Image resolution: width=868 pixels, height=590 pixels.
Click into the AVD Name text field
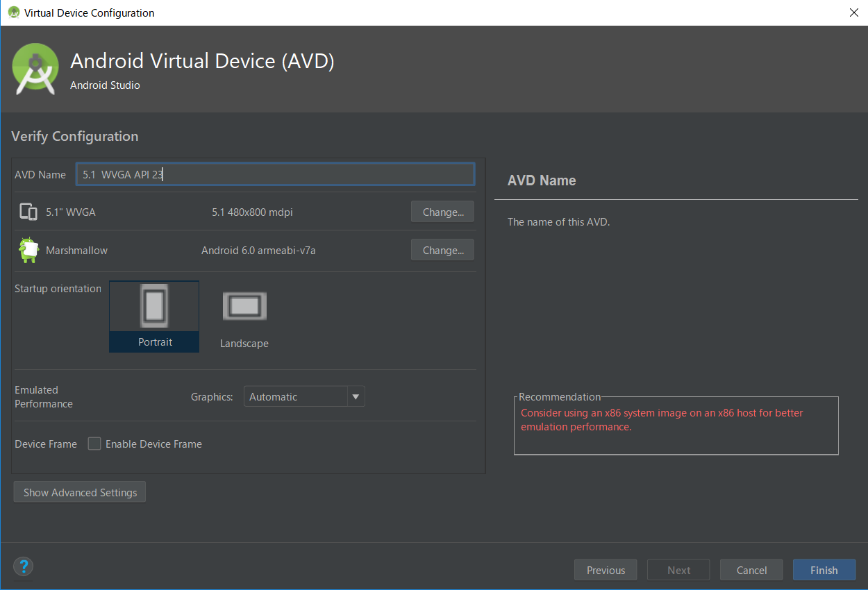pyautogui.click(x=275, y=174)
